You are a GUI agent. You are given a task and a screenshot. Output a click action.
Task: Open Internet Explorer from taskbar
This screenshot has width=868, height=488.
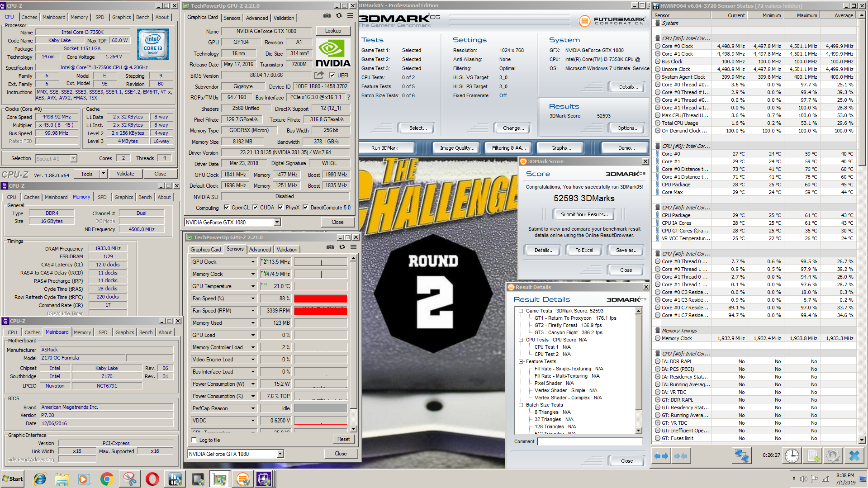click(40, 479)
